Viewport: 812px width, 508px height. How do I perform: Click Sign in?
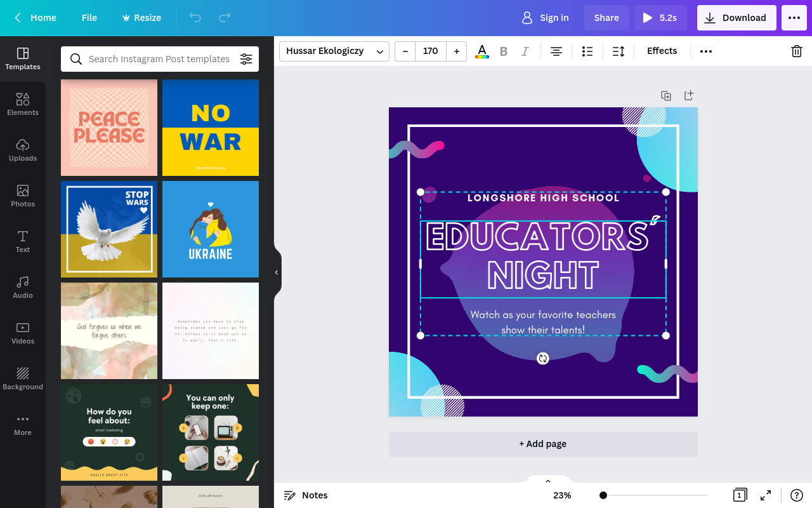click(x=545, y=18)
